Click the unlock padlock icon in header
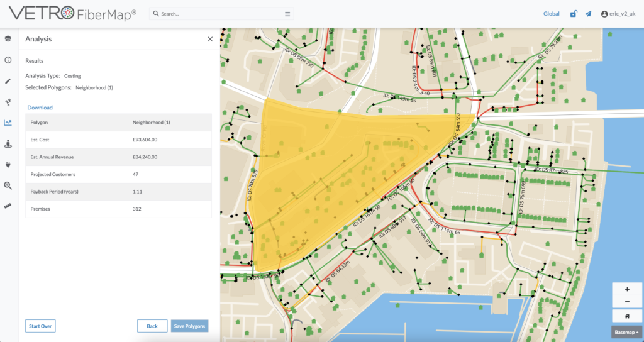This screenshot has height=342, width=644. tap(574, 14)
